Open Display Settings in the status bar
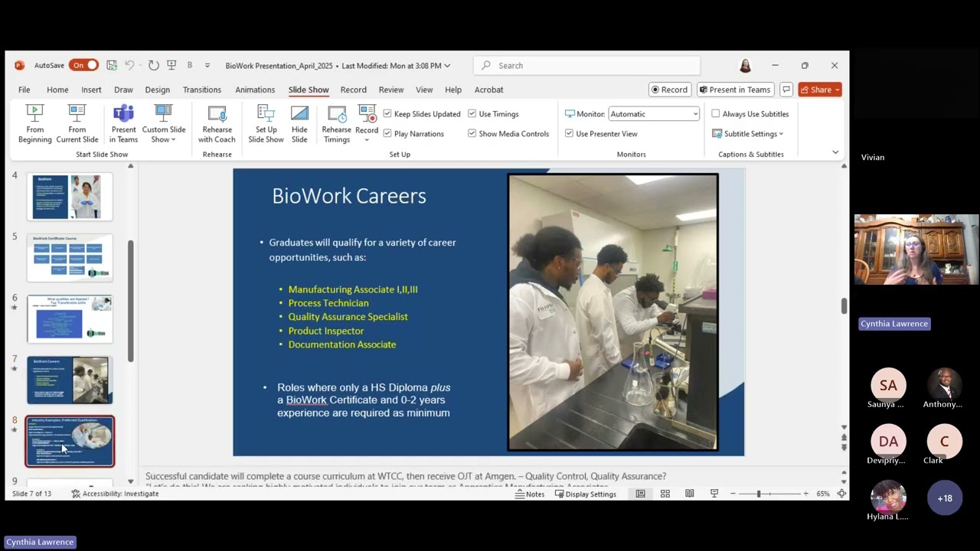 click(x=586, y=494)
